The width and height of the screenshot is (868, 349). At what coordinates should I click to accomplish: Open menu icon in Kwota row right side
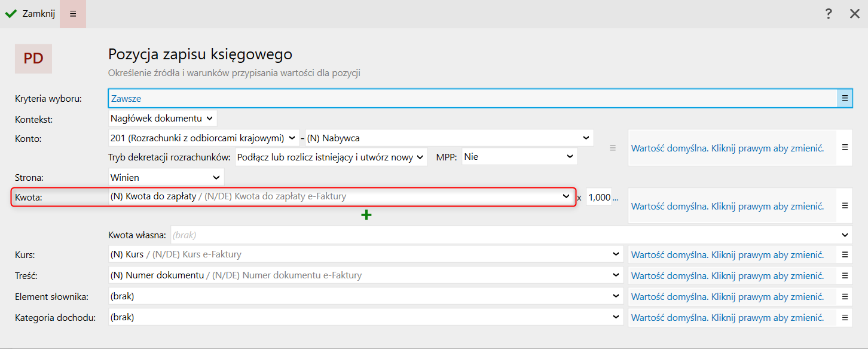click(845, 205)
